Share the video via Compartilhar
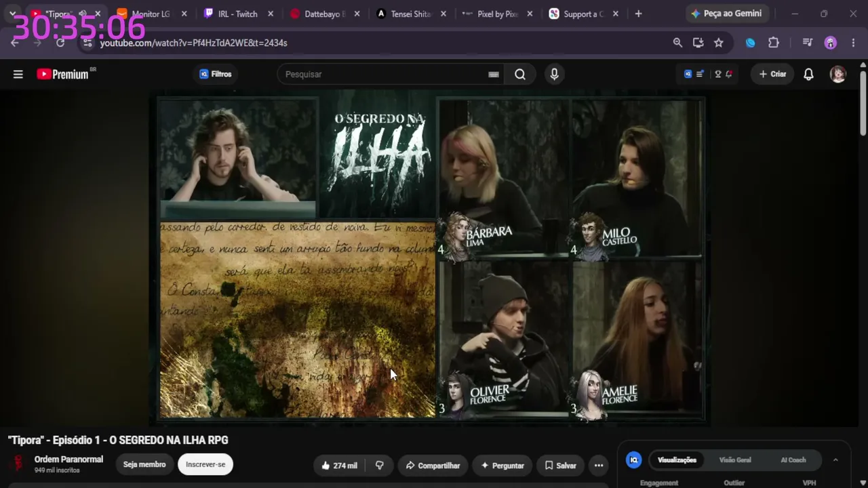 [x=433, y=466]
